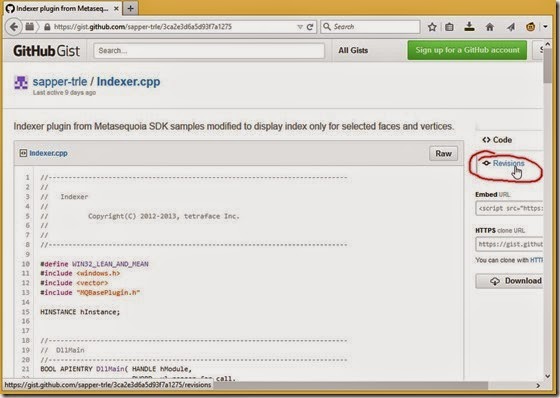Open All Gists link
560x398 pixels.
click(353, 50)
